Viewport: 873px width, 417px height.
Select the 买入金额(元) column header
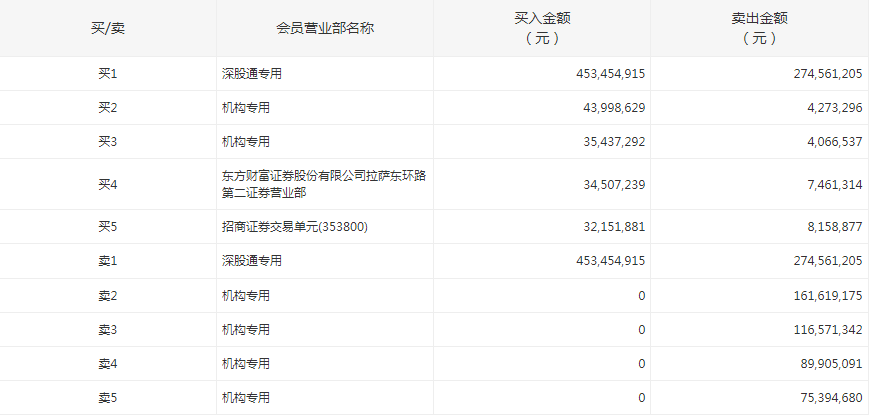tap(541, 28)
